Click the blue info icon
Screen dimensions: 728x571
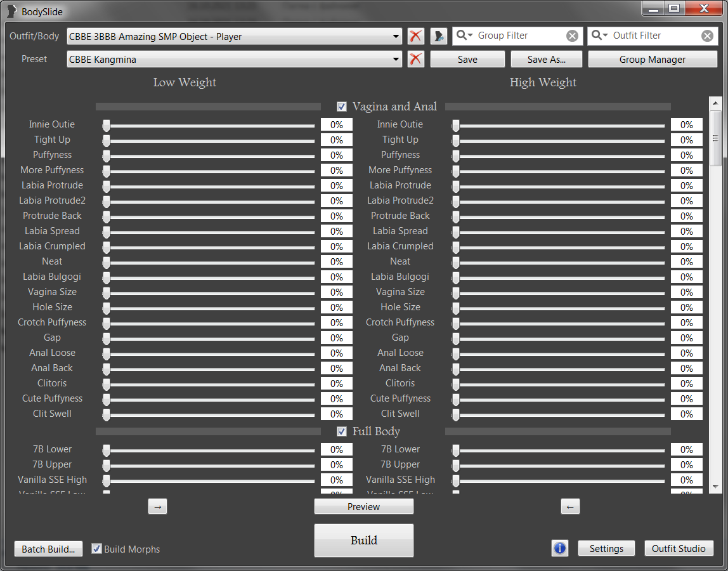tap(560, 548)
